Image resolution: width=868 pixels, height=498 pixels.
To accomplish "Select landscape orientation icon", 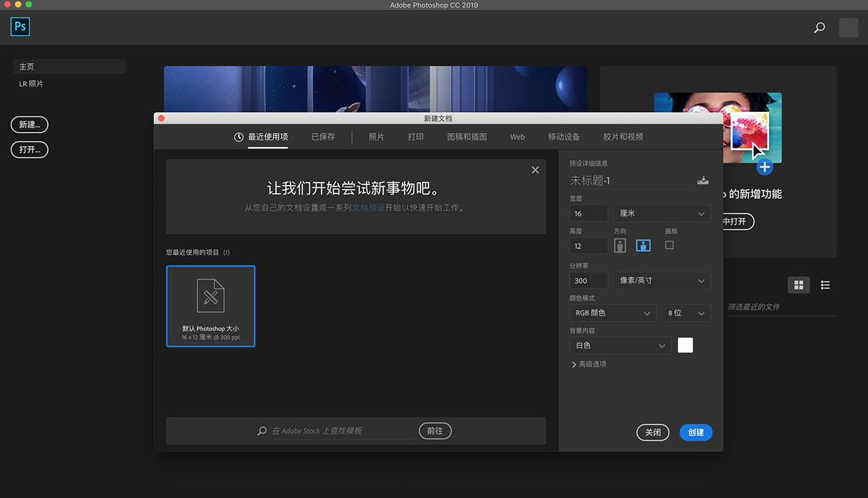I will 644,246.
